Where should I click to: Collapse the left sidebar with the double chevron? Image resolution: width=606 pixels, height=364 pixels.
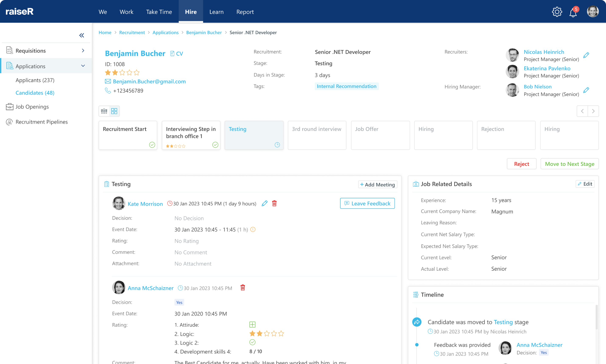click(82, 35)
